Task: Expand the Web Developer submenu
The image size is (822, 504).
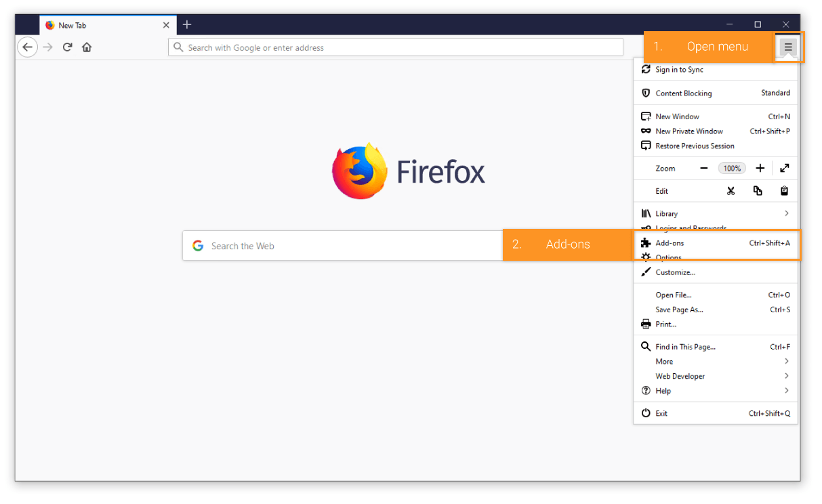Action: point(716,376)
